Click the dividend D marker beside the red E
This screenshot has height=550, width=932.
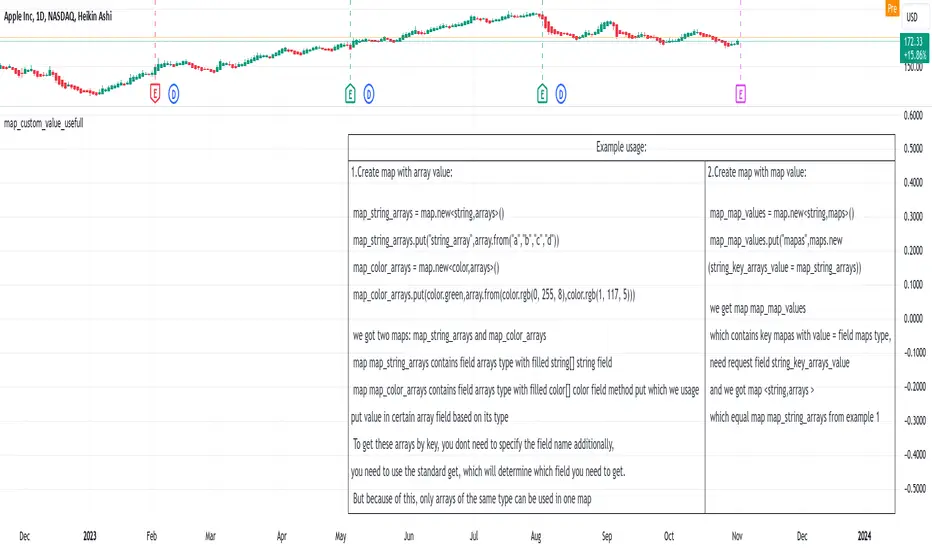click(174, 94)
